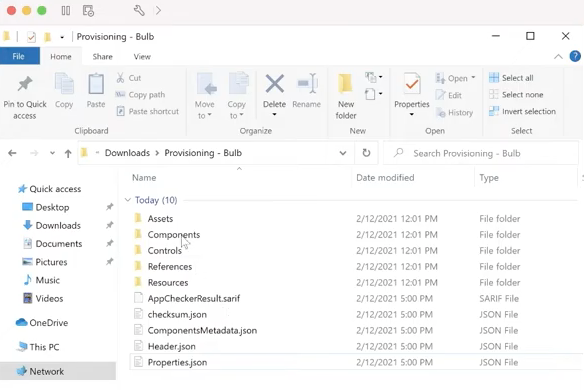Click the refresh button beside address bar
The height and width of the screenshot is (390, 584).
pyautogui.click(x=366, y=153)
